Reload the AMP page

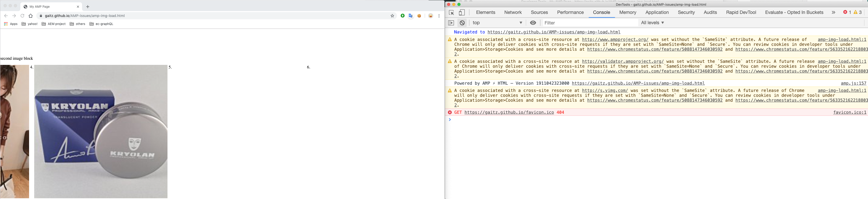coord(23,16)
